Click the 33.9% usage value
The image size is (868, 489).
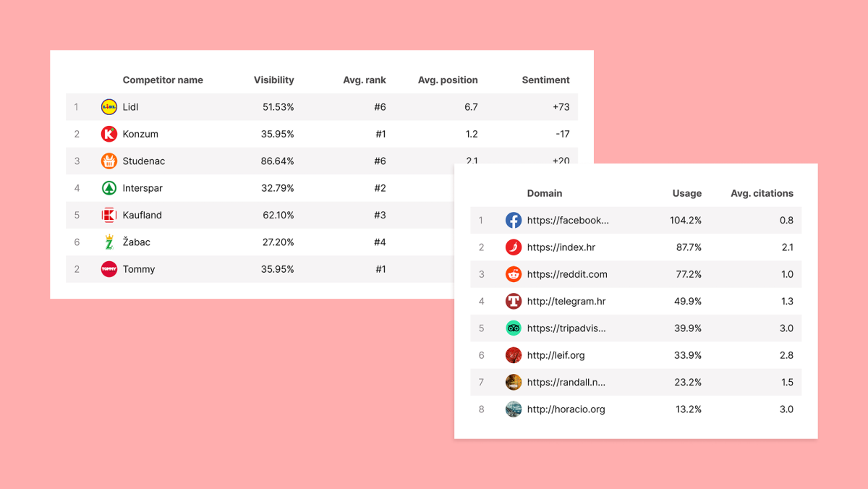point(689,355)
